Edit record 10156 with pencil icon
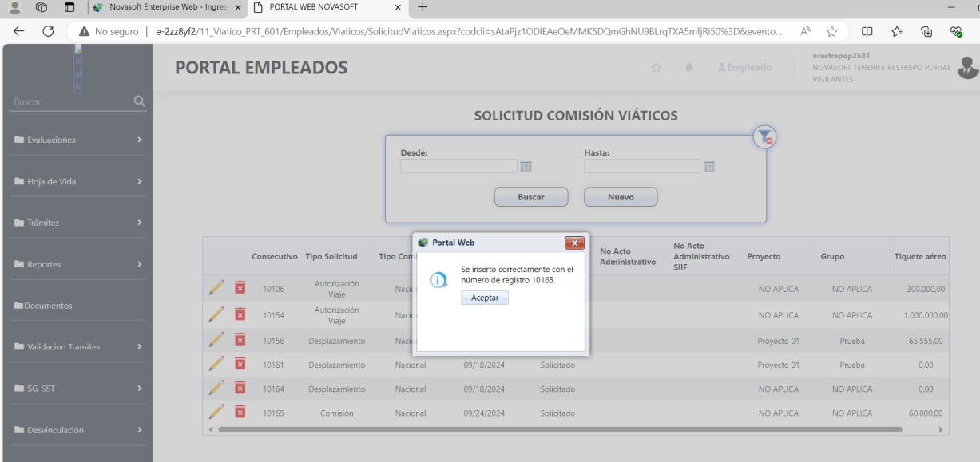Viewport: 980px width, 462px height. [x=216, y=340]
